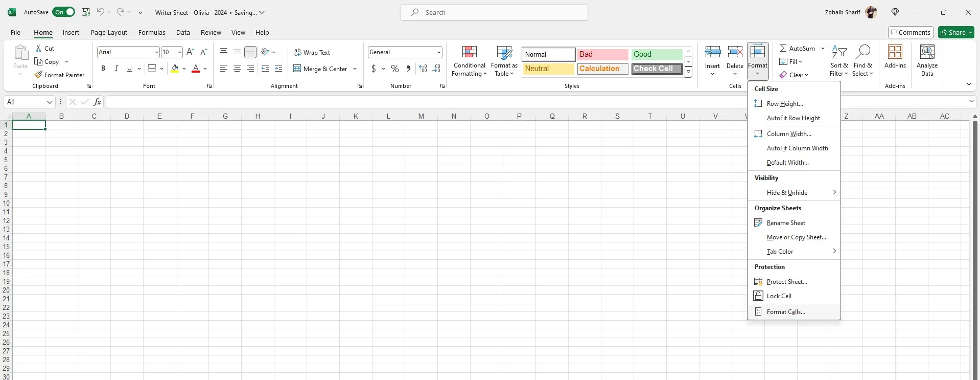The height and width of the screenshot is (380, 980).
Task: Select column D header
Action: (x=127, y=116)
